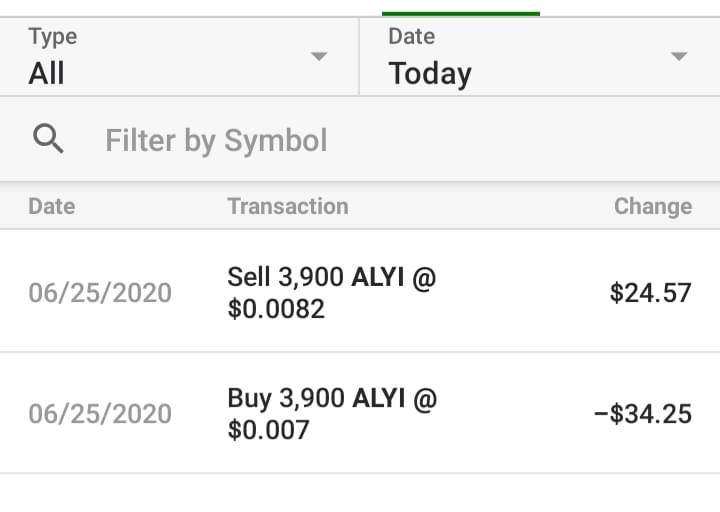Viewport: 720px width, 512px height.
Task: Click the date of the Buy transaction
Action: pyautogui.click(x=100, y=414)
